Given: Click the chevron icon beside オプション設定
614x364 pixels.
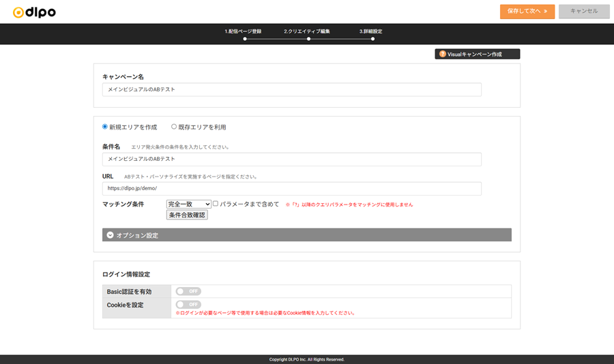Looking at the screenshot, I should coord(110,235).
